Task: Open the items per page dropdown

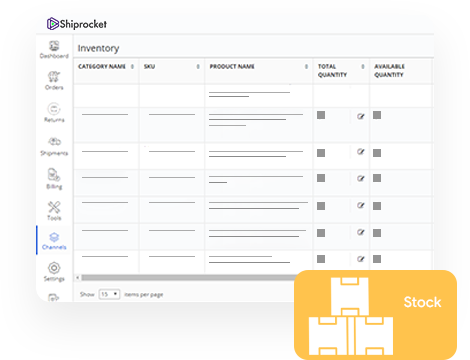Action: 109,294
